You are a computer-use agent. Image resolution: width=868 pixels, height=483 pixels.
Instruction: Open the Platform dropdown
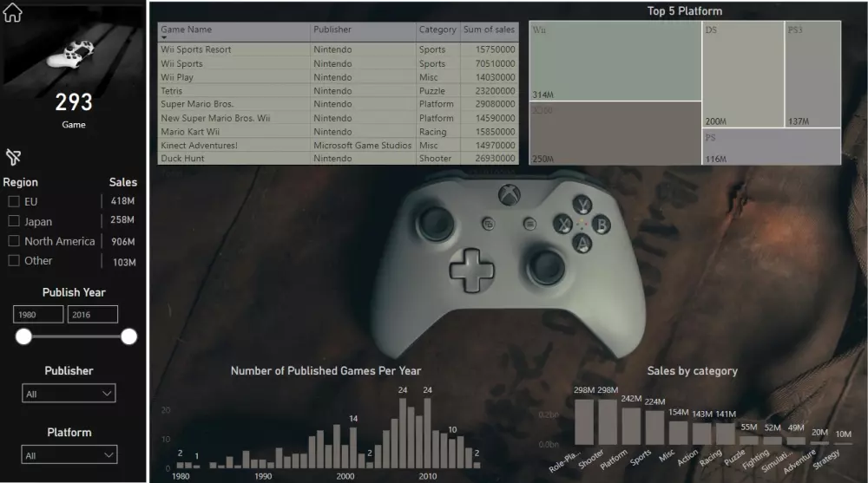(69, 455)
